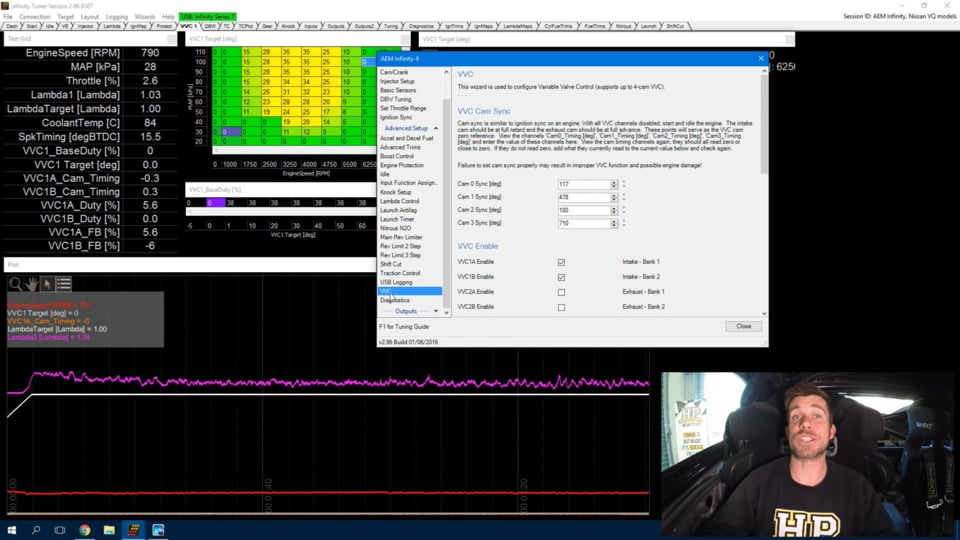Open Windows taskbar search
Viewport: 960px width, 540px height.
coord(36,530)
